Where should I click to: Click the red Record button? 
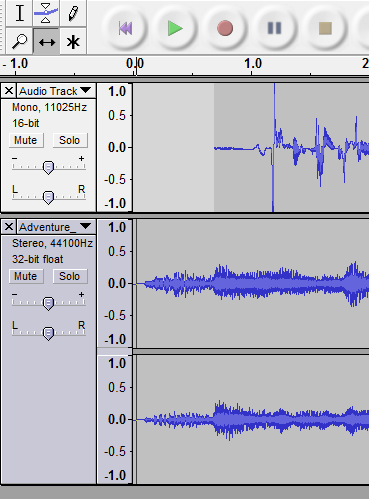pyautogui.click(x=225, y=28)
